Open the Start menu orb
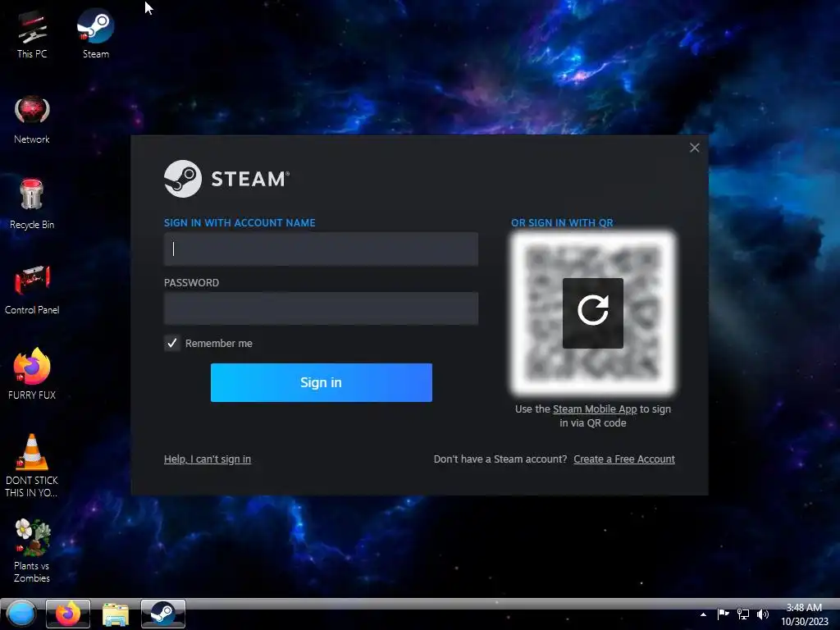Viewport: 840px width, 630px height. 21,614
